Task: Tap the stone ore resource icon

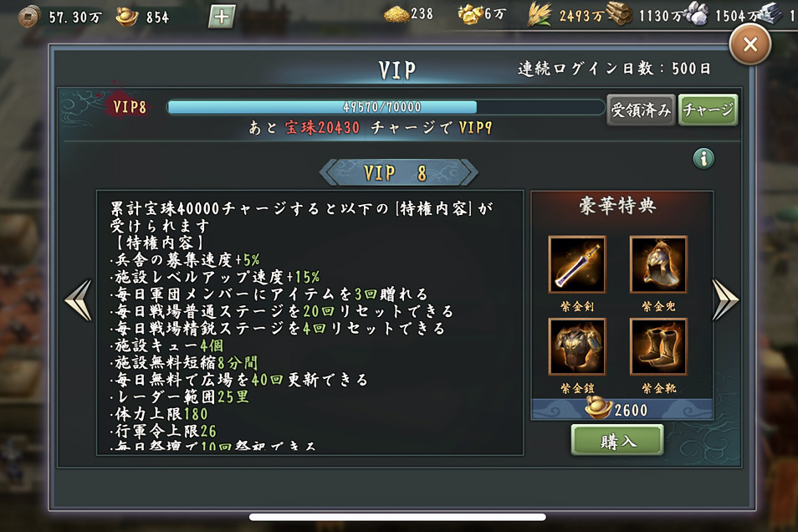Action: [697, 13]
